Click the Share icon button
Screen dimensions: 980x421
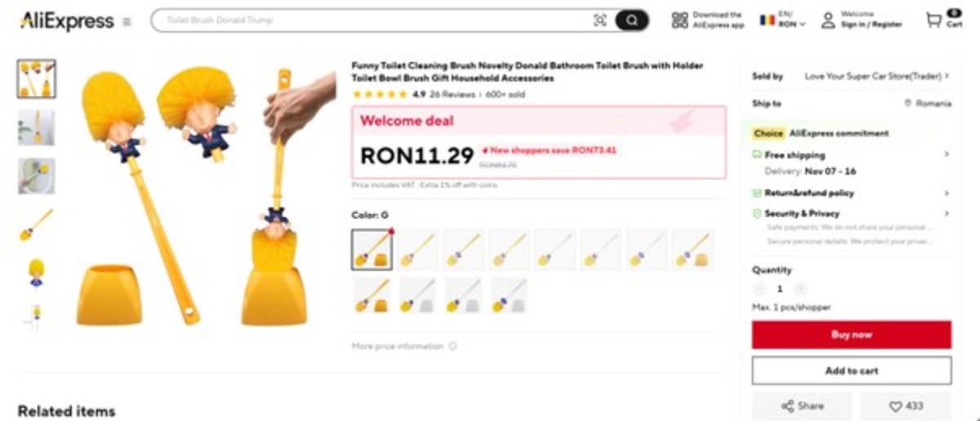click(802, 406)
